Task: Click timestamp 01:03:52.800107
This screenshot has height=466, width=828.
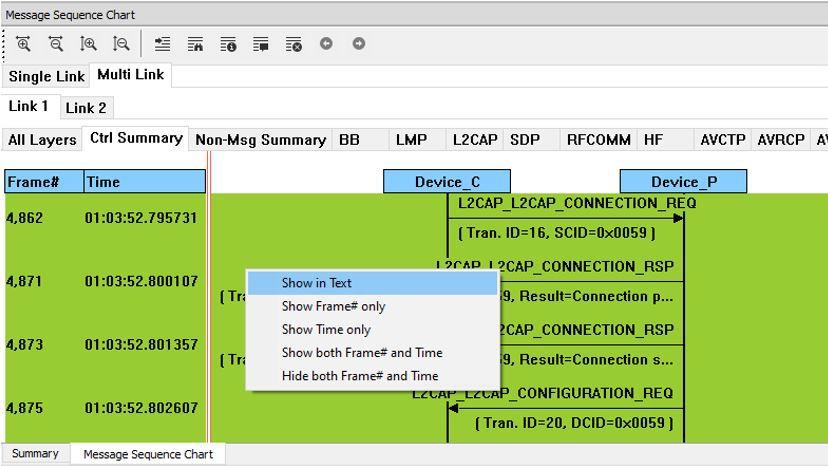Action: [x=141, y=281]
